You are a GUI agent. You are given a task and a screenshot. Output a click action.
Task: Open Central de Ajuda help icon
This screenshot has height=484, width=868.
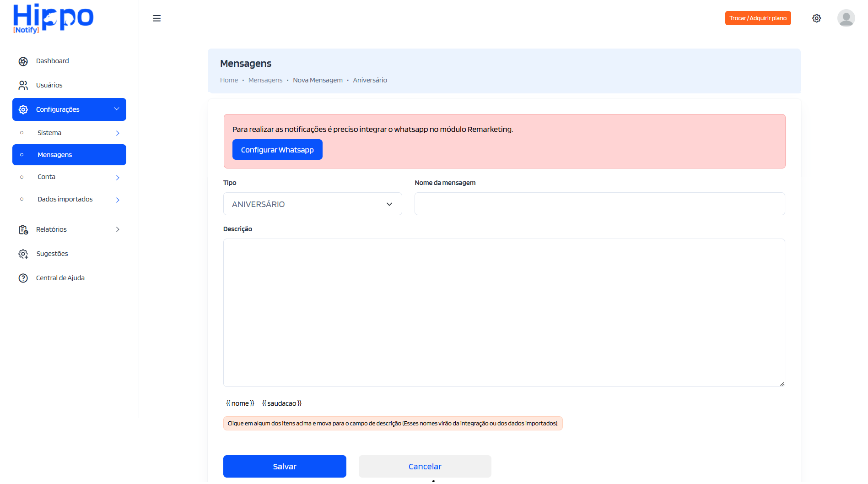[23, 278]
